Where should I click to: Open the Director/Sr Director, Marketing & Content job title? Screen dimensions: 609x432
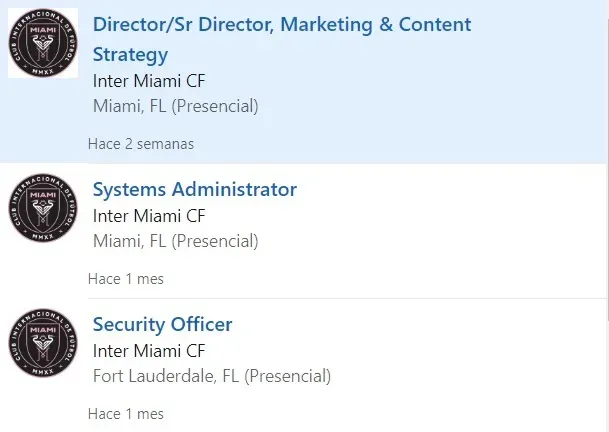coord(281,25)
